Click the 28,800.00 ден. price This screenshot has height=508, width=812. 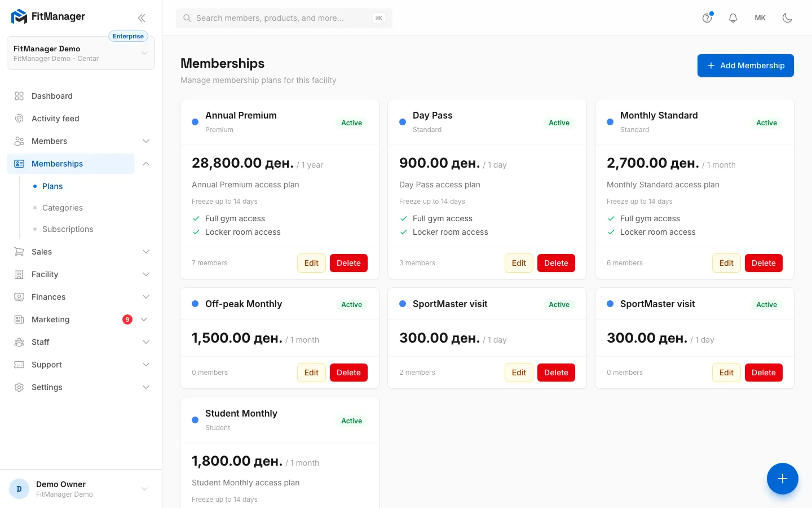[242, 163]
